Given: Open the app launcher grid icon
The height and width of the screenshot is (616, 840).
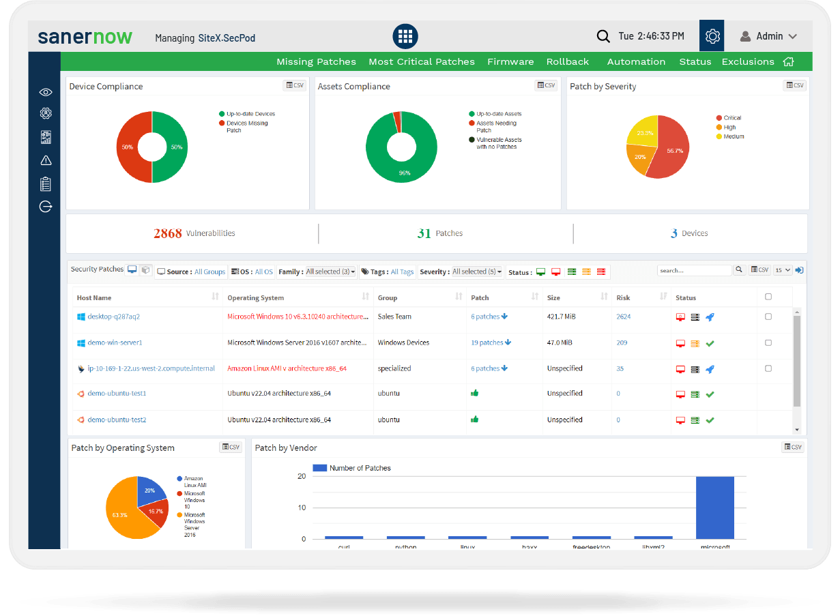Looking at the screenshot, I should point(405,36).
